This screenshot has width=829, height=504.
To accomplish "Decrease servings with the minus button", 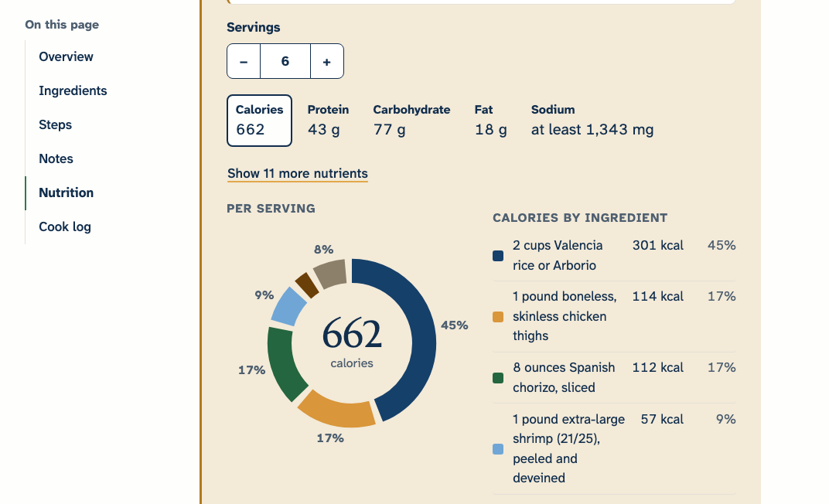I will (x=244, y=61).
